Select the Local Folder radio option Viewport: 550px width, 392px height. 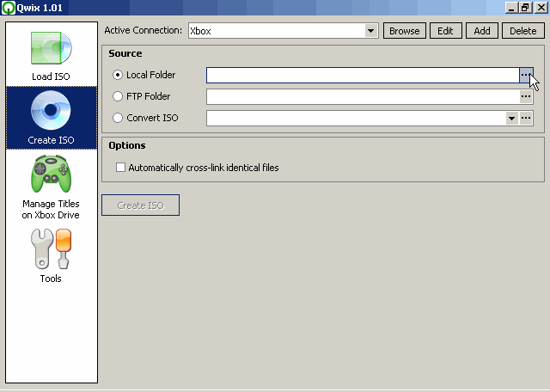(x=118, y=75)
